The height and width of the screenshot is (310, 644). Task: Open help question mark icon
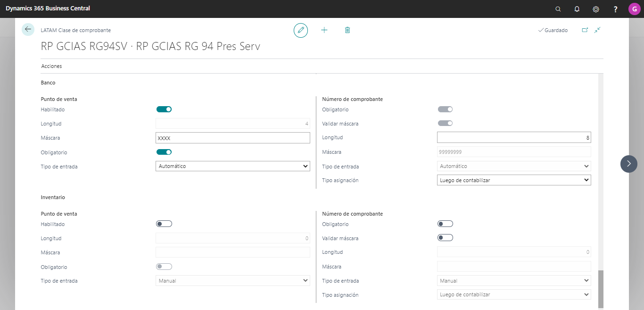(615, 9)
